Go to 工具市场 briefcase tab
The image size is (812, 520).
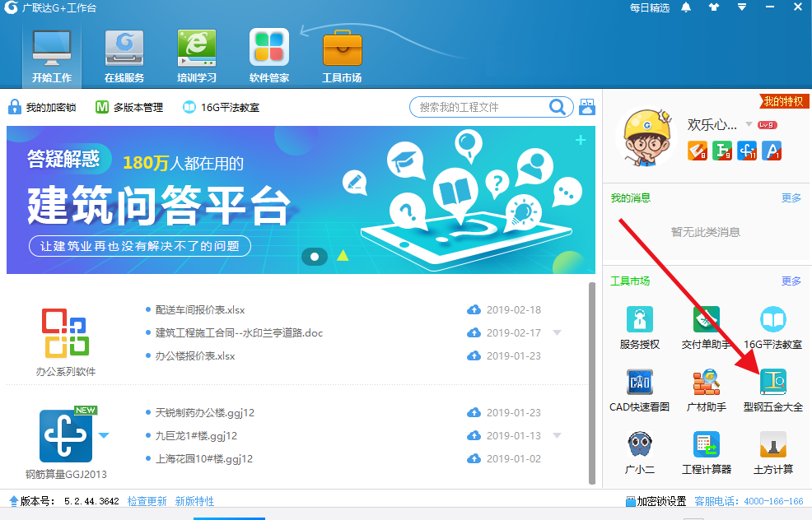click(342, 57)
